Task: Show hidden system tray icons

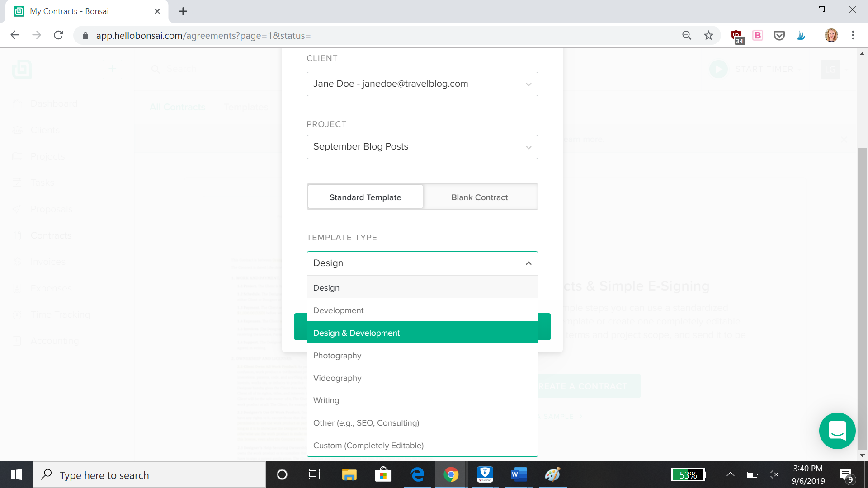Action: point(730,474)
